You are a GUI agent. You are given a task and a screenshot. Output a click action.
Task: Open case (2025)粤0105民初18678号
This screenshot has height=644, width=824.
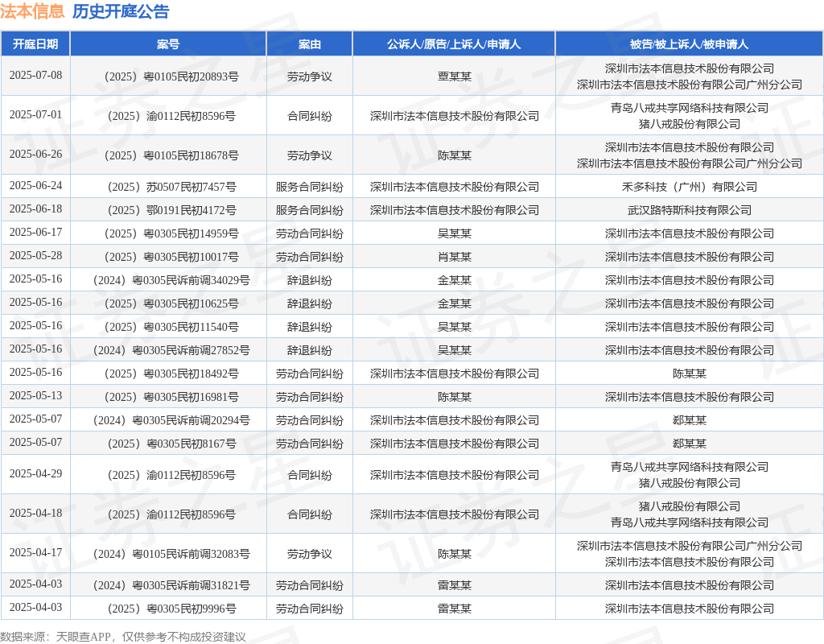[x=168, y=155]
